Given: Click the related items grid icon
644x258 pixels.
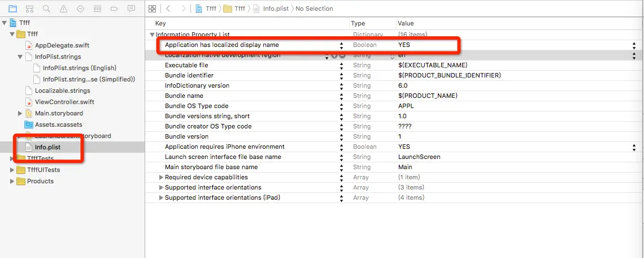Looking at the screenshot, I should pyautogui.click(x=152, y=8).
